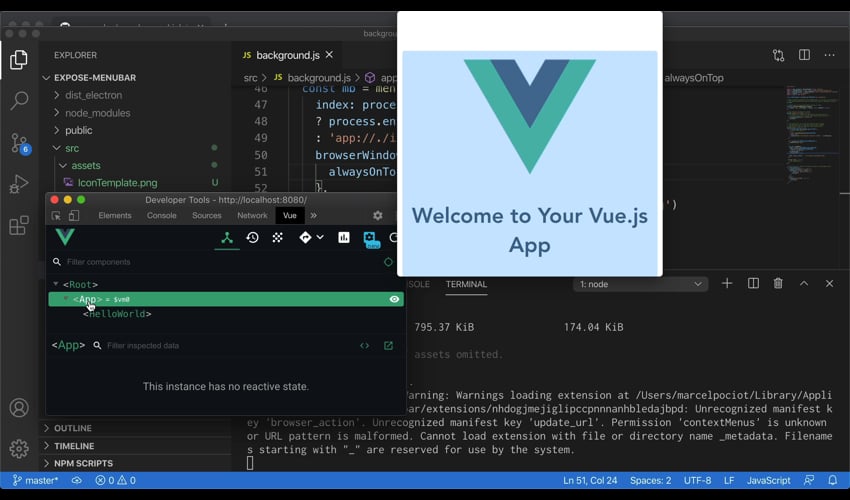Switch to the Elements tab in DevTools
Screen dimensions: 850x500
pos(115,216)
